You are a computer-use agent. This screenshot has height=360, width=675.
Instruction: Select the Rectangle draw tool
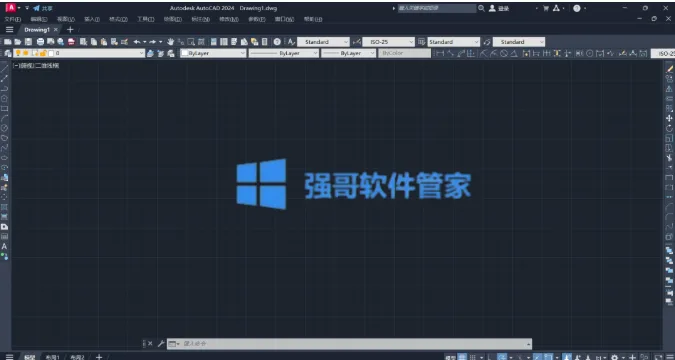pos(5,108)
